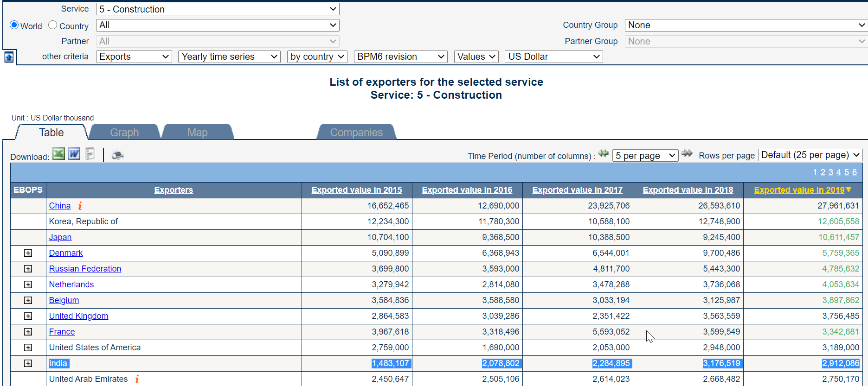The height and width of the screenshot is (386, 868).
Task: Switch to the Table tab
Action: 51,133
